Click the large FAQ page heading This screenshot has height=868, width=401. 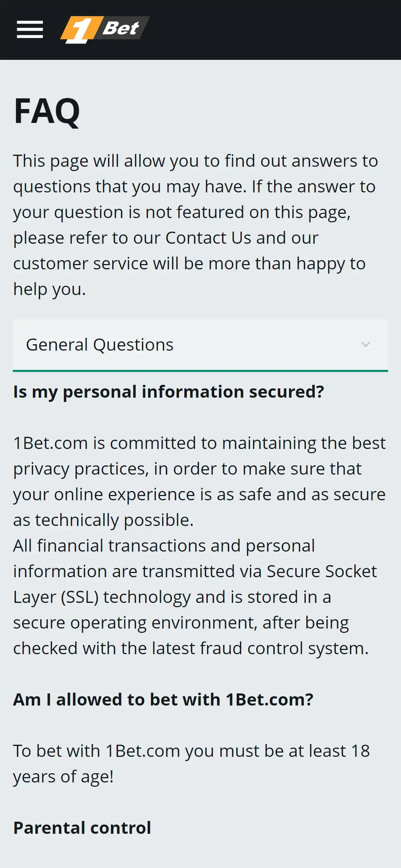pyautogui.click(x=47, y=112)
